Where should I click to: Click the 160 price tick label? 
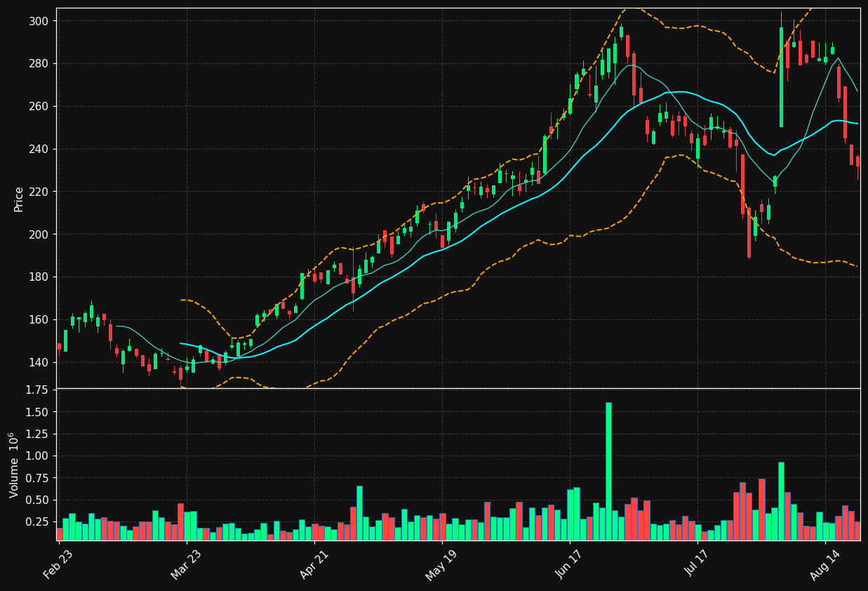39,320
